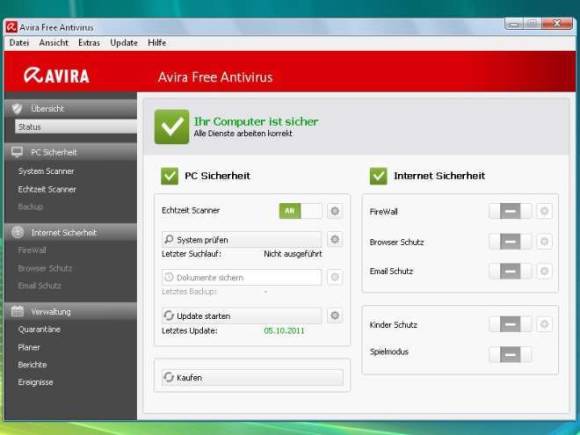This screenshot has height=435, width=580.
Task: Open the Ansicht menu
Action: point(54,43)
